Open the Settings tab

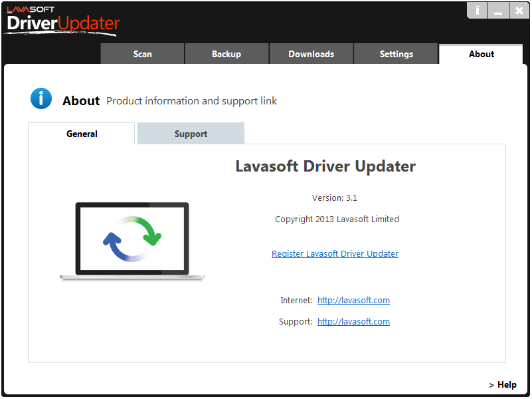(x=396, y=54)
